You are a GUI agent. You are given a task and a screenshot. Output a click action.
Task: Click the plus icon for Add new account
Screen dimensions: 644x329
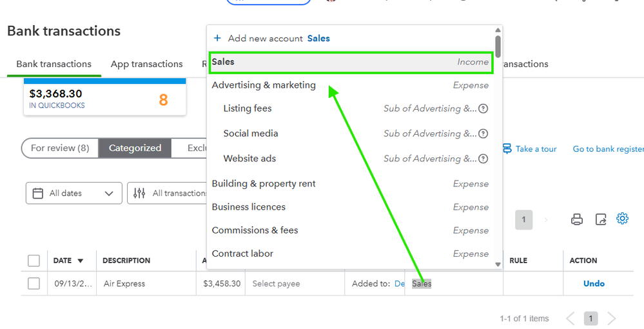[x=217, y=39]
